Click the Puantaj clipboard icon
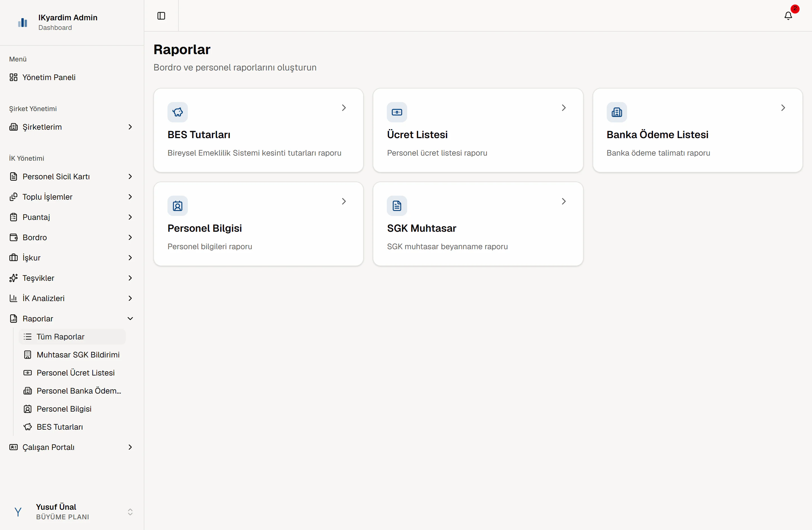Screen dimensions: 812x530 pos(13,217)
